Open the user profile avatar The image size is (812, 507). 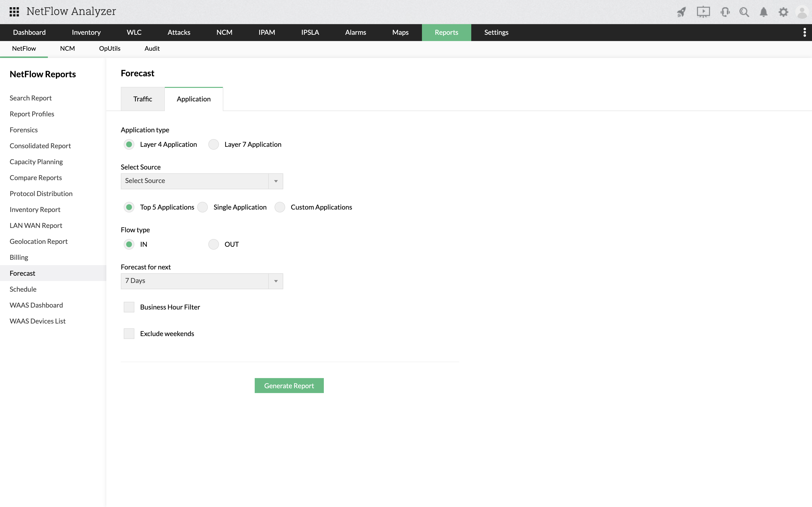pos(802,12)
